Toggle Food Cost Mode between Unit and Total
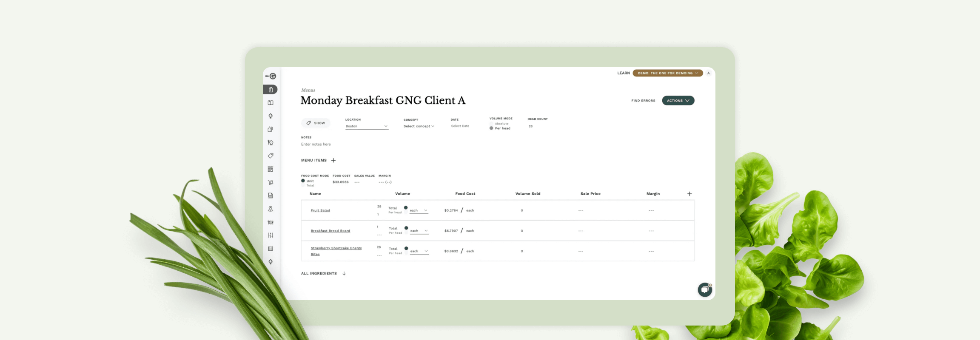 coord(303,183)
